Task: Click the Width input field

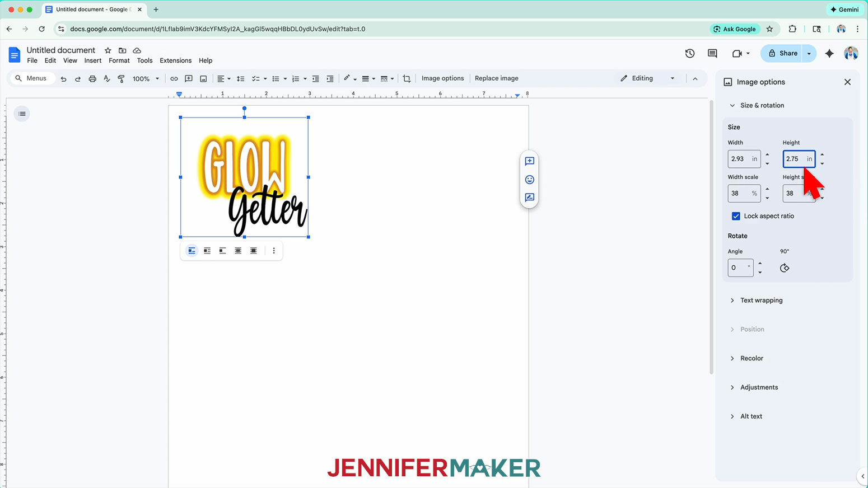Action: tap(744, 159)
